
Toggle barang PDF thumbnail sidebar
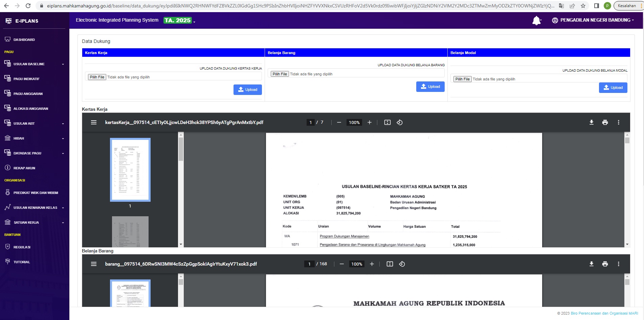click(x=94, y=264)
